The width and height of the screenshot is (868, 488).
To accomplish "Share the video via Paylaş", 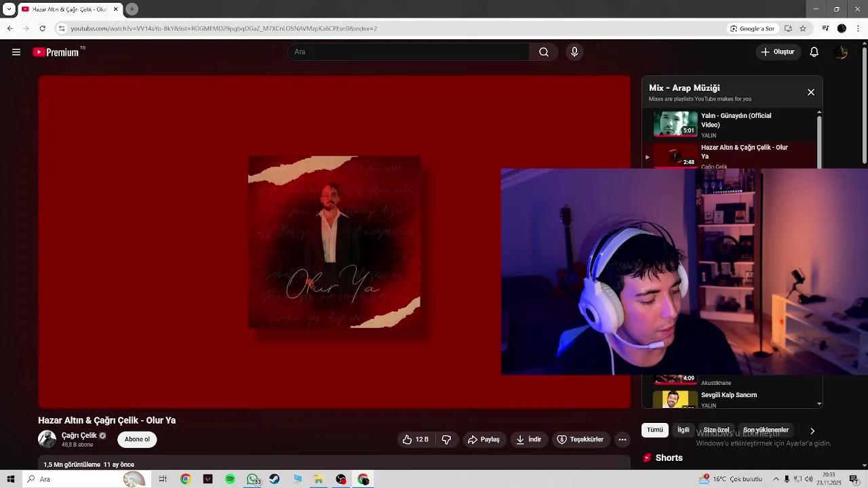I will click(x=484, y=440).
